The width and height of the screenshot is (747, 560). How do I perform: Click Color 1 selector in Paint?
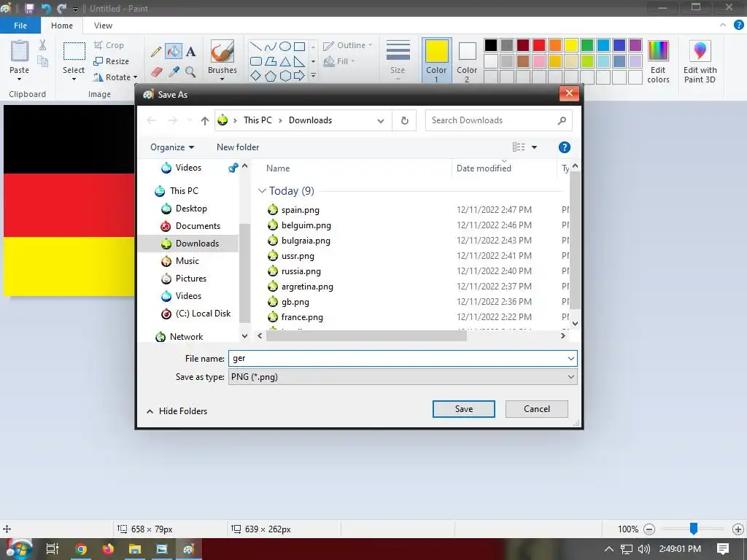tap(436, 61)
